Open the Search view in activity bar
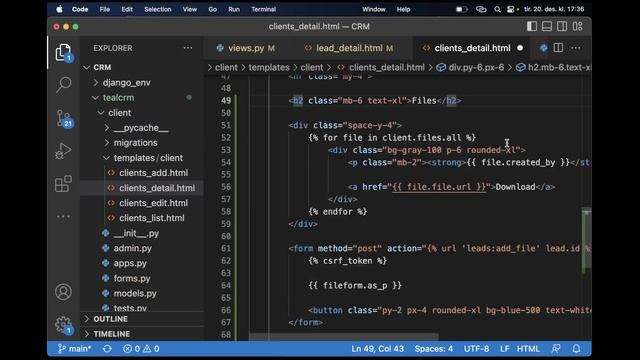This screenshot has height=360, width=640. click(x=63, y=84)
